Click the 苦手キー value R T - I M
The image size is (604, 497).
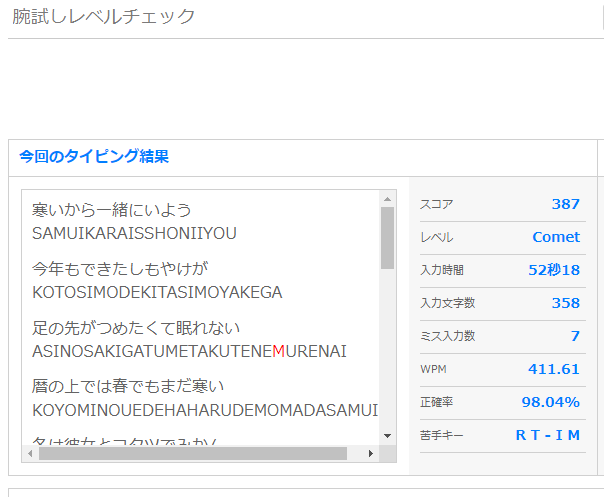tap(547, 435)
